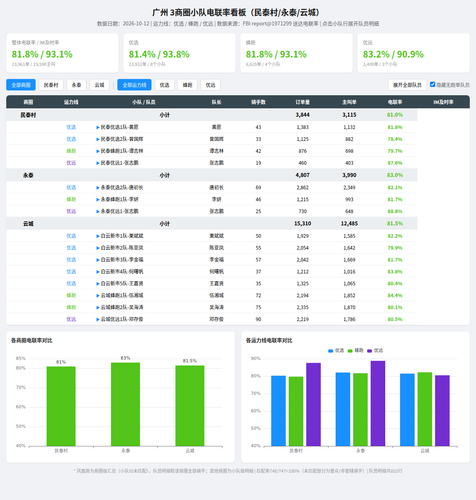Image resolution: width=476 pixels, height=500 pixels.
Task: Expand the 白云新市2队 row arrow
Action: pyautogui.click(x=98, y=248)
